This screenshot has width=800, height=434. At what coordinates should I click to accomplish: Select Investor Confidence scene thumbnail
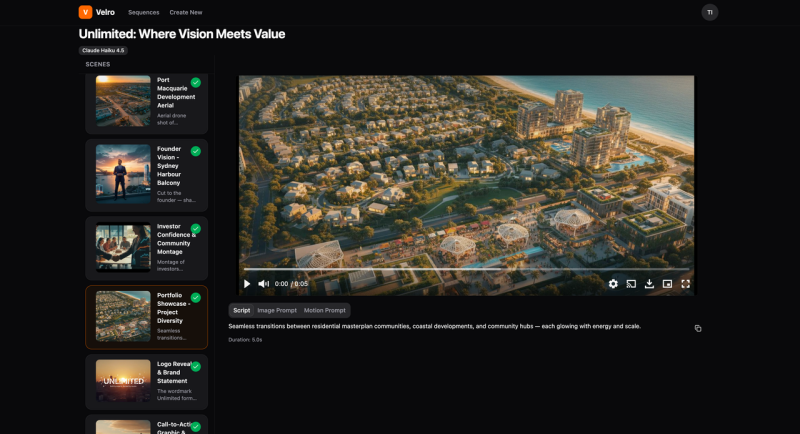[x=123, y=247]
